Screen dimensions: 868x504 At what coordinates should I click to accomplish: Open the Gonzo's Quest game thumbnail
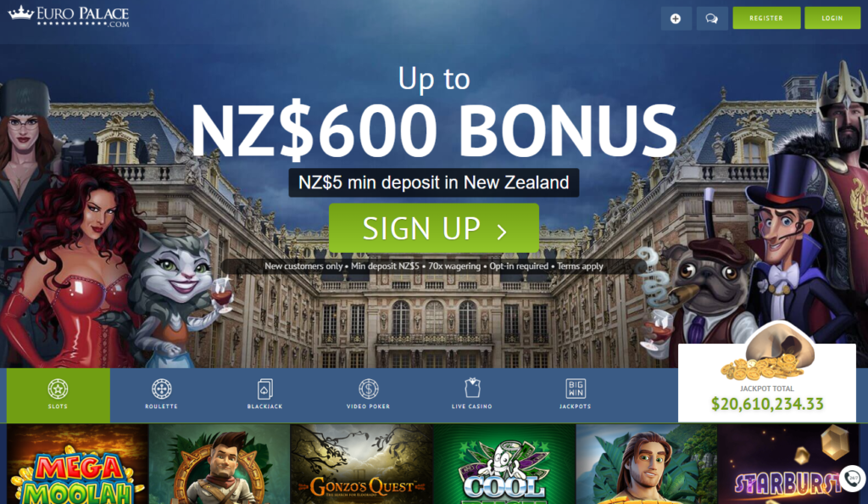click(x=362, y=464)
